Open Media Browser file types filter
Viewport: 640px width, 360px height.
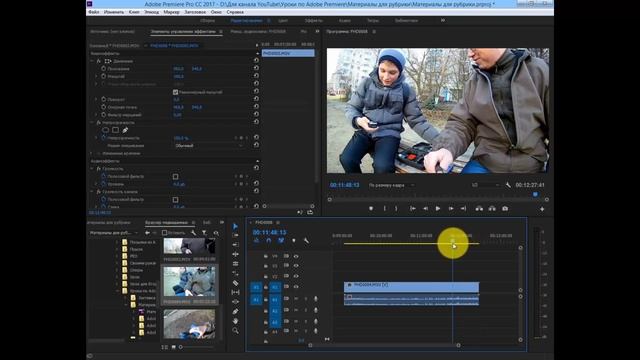pyautogui.click(x=204, y=233)
